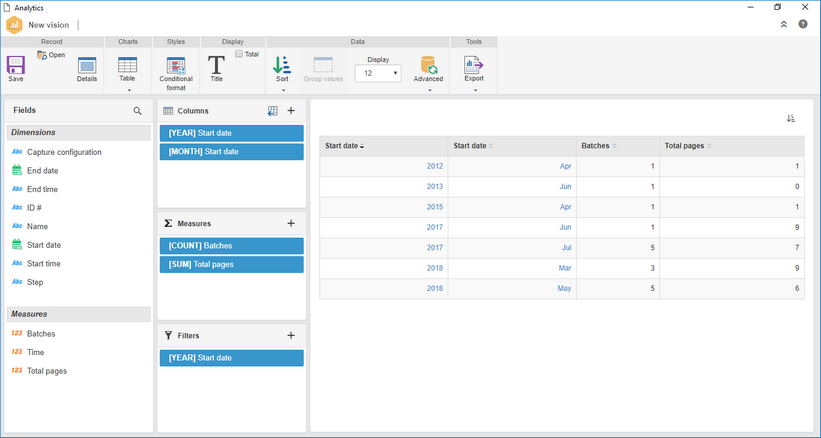Select the Time measure field
This screenshot has width=821, height=438.
pyautogui.click(x=36, y=352)
